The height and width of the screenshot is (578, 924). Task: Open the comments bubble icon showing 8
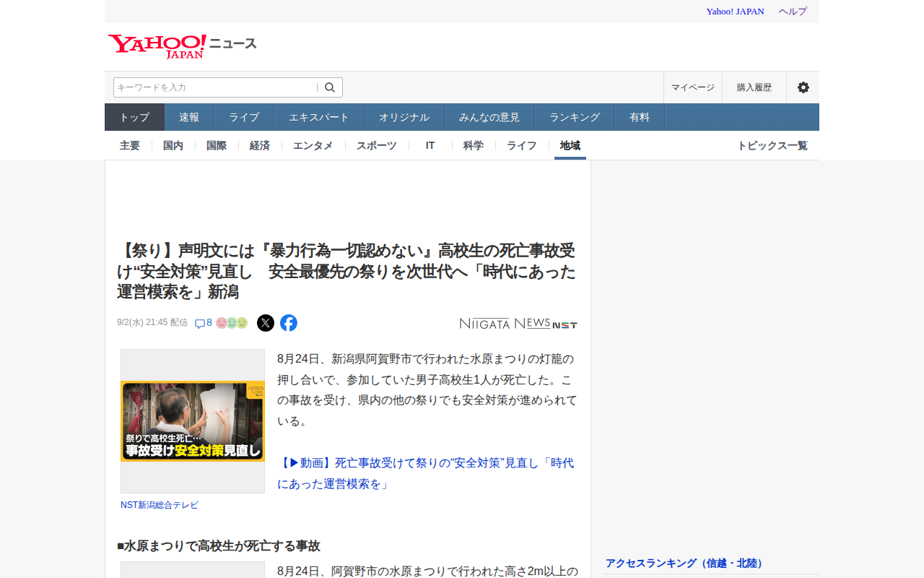tap(204, 323)
